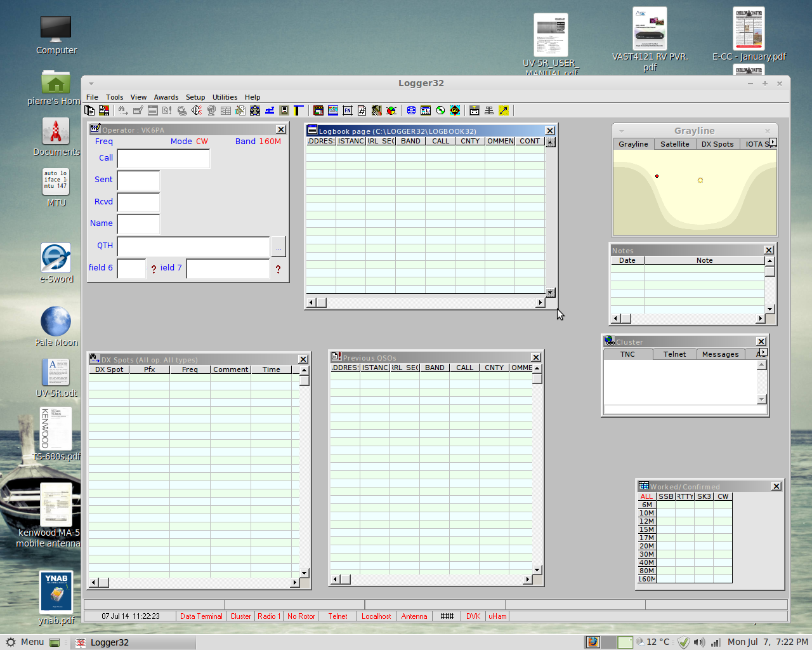812x650 pixels.
Task: Toggle DVK indicator in status bar
Action: 473,616
